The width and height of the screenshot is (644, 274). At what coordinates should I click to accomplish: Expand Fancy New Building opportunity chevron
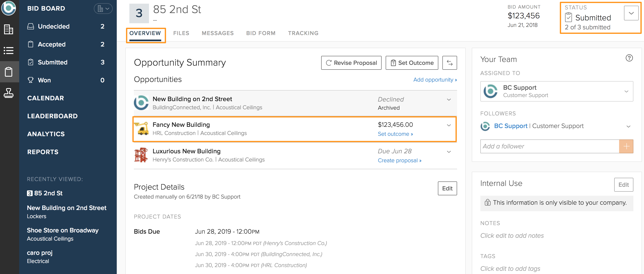click(449, 125)
